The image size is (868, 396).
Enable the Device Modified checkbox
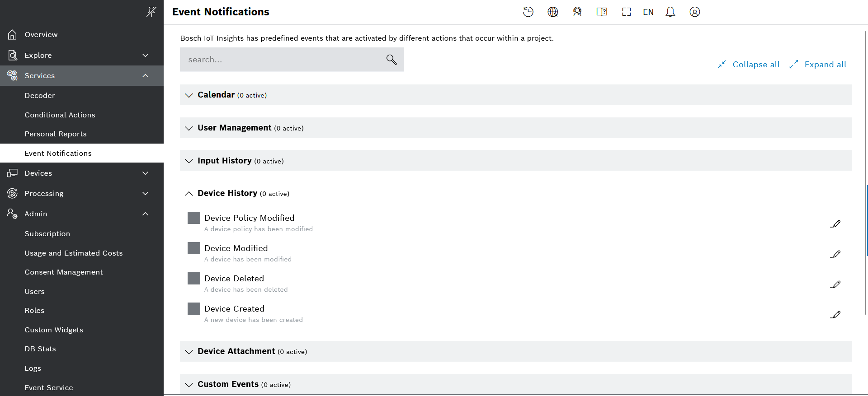point(194,248)
